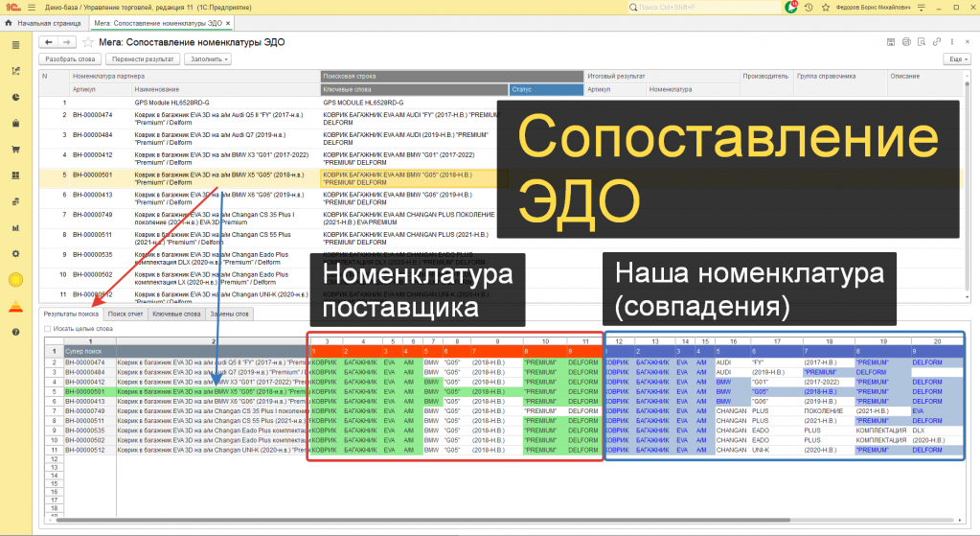Viewport: 980px width, 536px height.
Task: Open the three-dot form options menu
Action: pos(952,42)
